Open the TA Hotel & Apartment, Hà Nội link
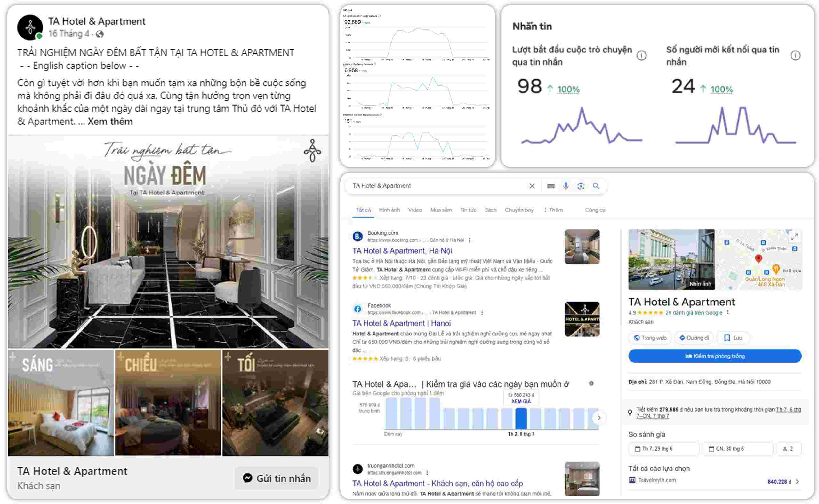 pyautogui.click(x=402, y=251)
